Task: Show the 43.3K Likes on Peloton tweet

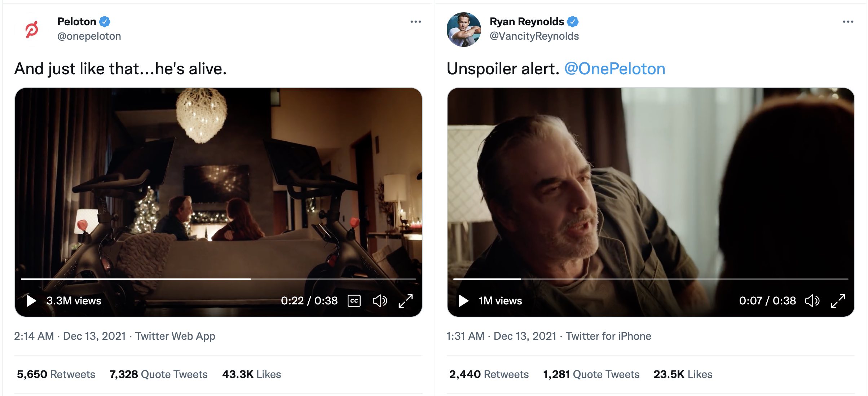Action: click(x=251, y=374)
